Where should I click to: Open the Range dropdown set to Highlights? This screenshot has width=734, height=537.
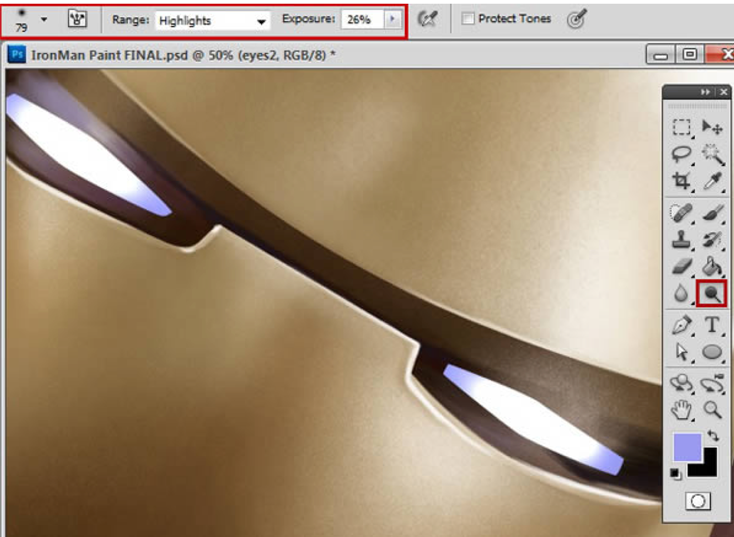213,21
